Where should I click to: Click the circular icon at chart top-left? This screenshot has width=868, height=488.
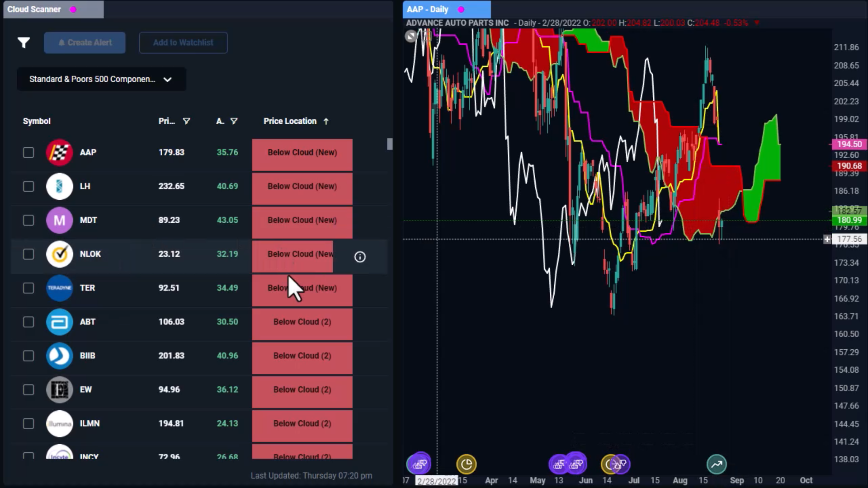(x=410, y=36)
